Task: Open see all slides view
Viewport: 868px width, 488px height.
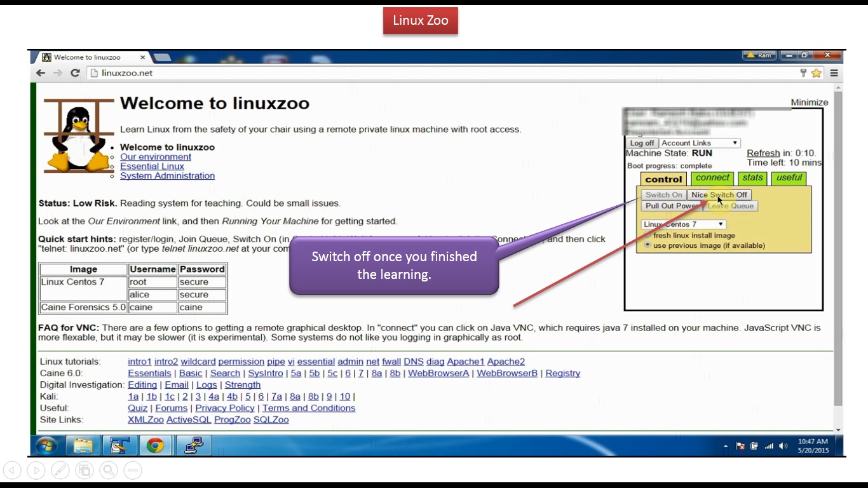Action: 85,470
